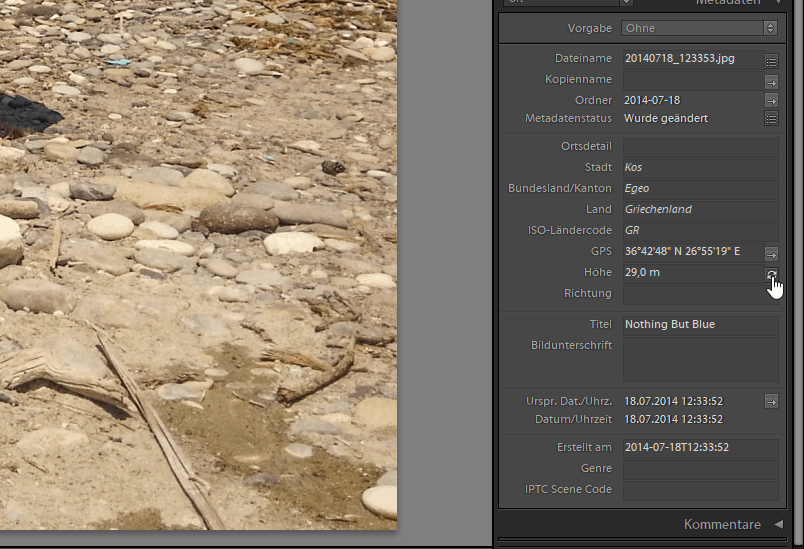804x549 pixels.
Task: Click the empty Ortsdetail field
Action: point(699,147)
